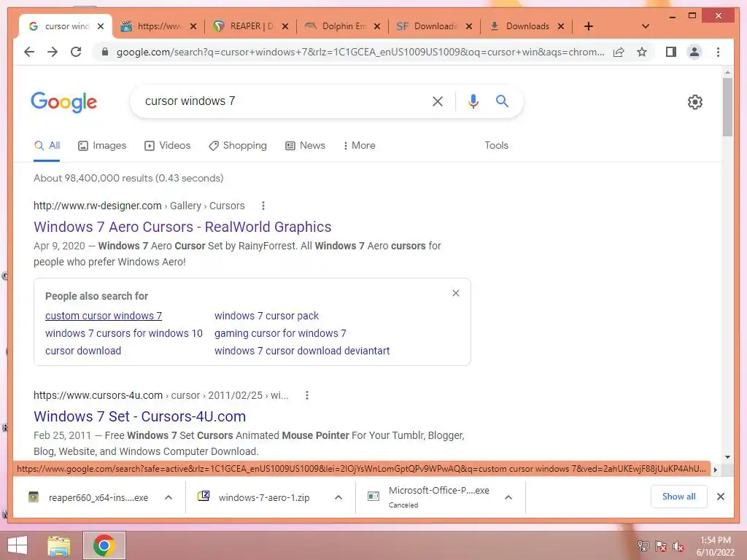Search 'windows 7 cursor pack' suggestion
The height and width of the screenshot is (560, 747).
[266, 316]
